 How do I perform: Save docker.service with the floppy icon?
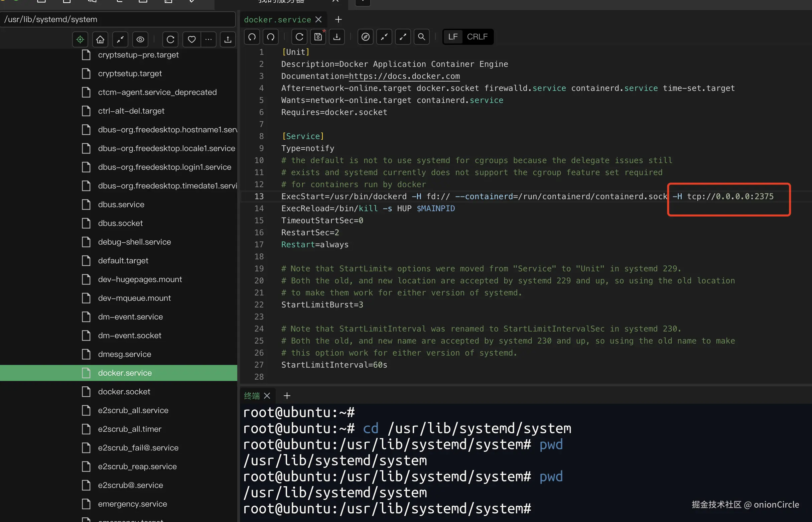pos(318,37)
